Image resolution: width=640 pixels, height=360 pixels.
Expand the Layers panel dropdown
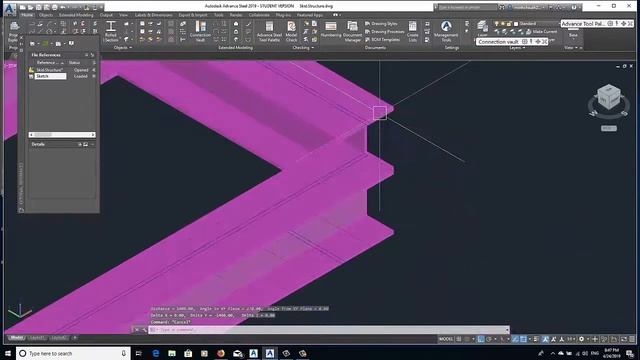pyautogui.click(x=517, y=48)
